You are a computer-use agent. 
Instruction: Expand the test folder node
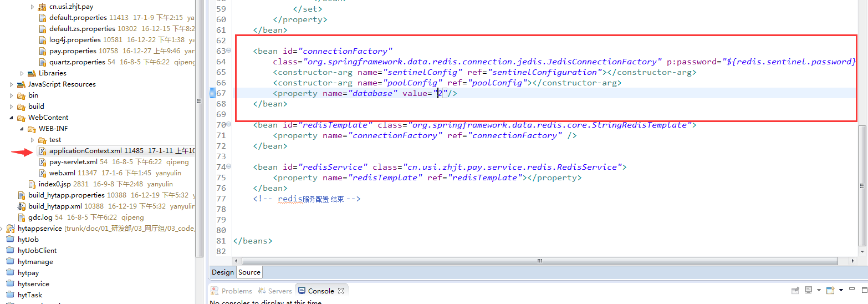click(32, 140)
